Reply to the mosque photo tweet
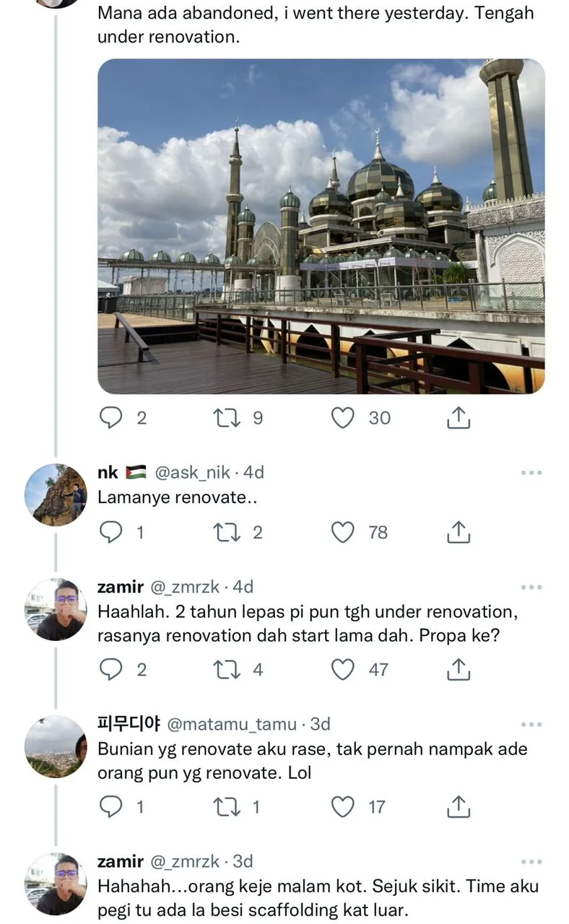 click(110, 417)
